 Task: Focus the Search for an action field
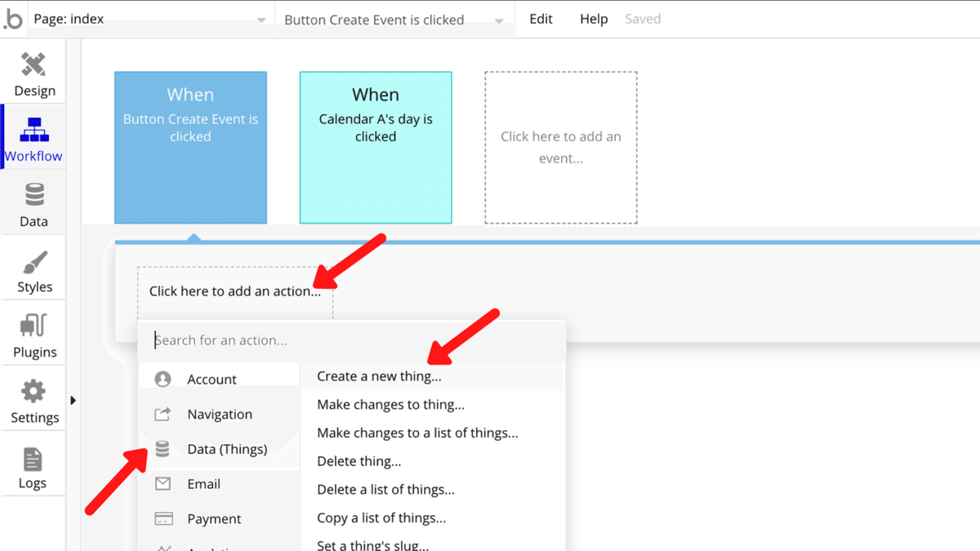[x=352, y=340]
